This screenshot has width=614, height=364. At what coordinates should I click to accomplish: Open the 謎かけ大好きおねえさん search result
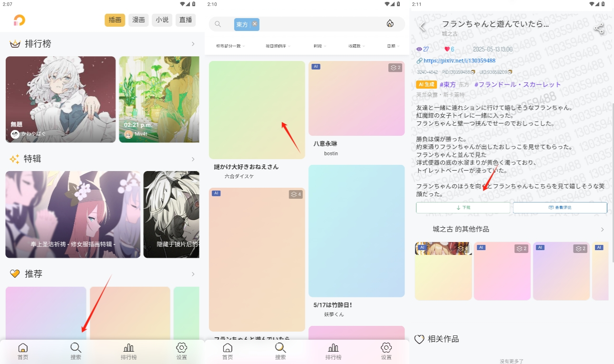click(x=257, y=110)
